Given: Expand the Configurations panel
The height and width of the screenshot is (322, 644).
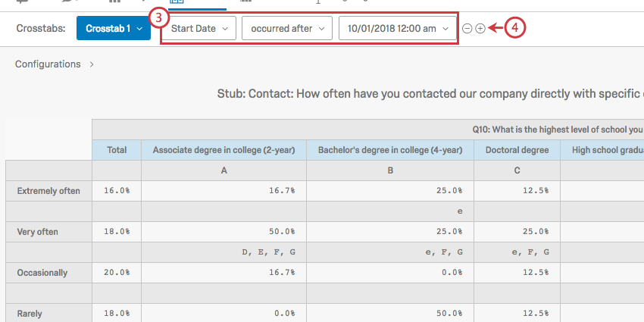Looking at the screenshot, I should [55, 64].
